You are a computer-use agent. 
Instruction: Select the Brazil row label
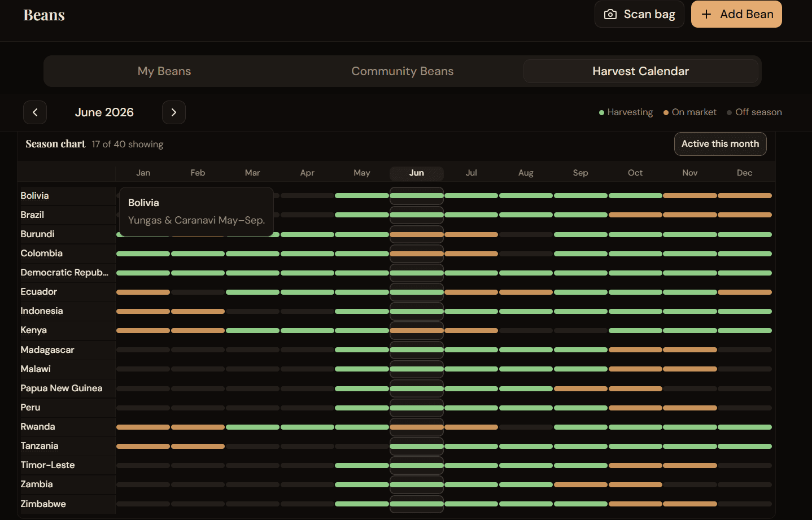point(32,215)
